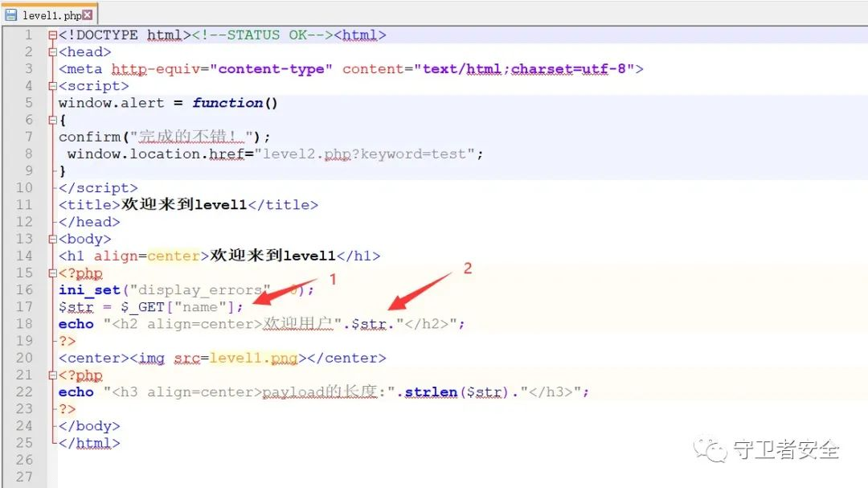Click line number 17 in the margin

[x=24, y=307]
